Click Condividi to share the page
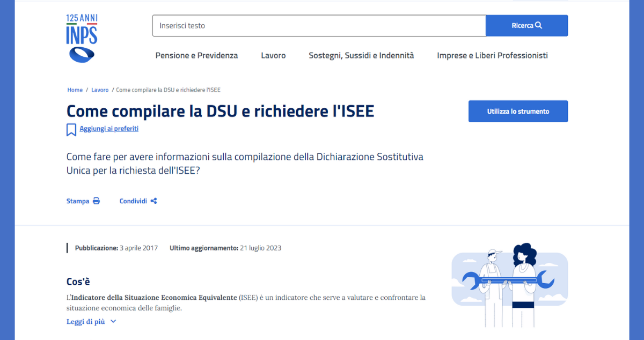644x340 pixels. pyautogui.click(x=133, y=201)
